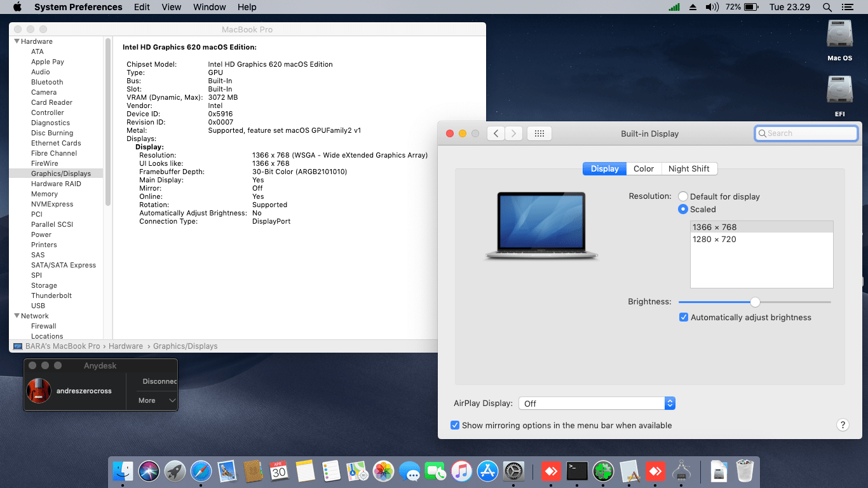
Task: Launch Terminal from the Dock
Action: [x=576, y=472]
